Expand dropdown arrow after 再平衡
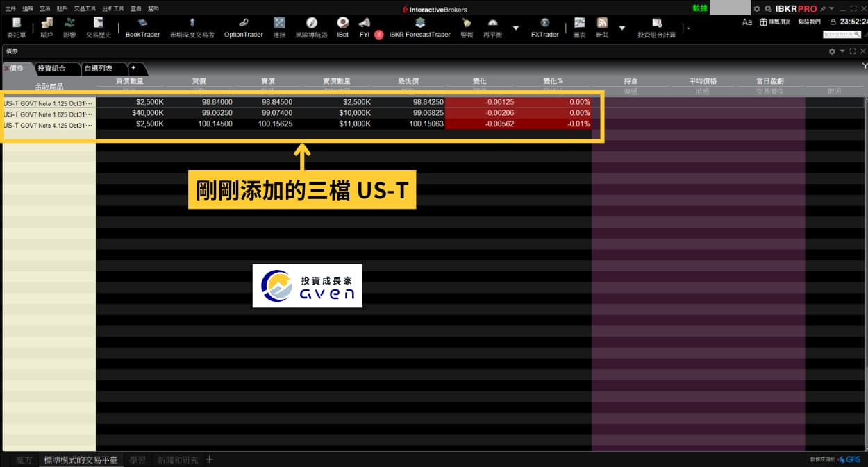The image size is (868, 467). pos(516,28)
